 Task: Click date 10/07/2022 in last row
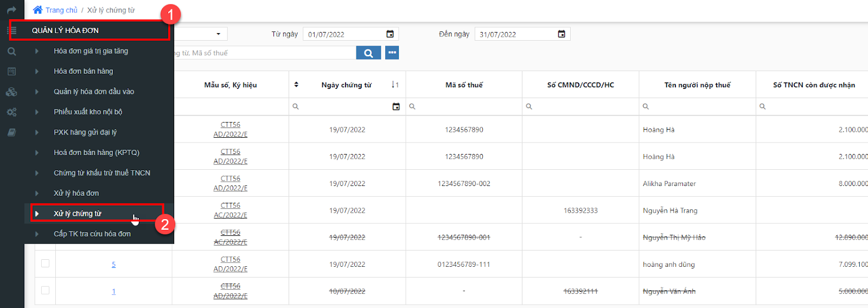pyautogui.click(x=347, y=291)
